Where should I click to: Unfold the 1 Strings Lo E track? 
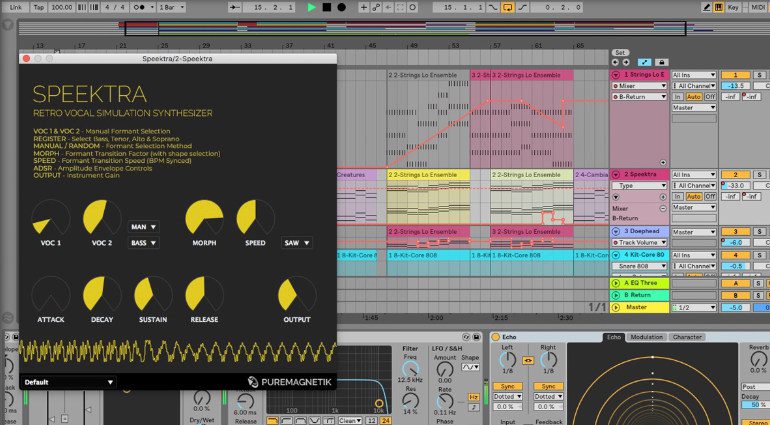pos(616,75)
